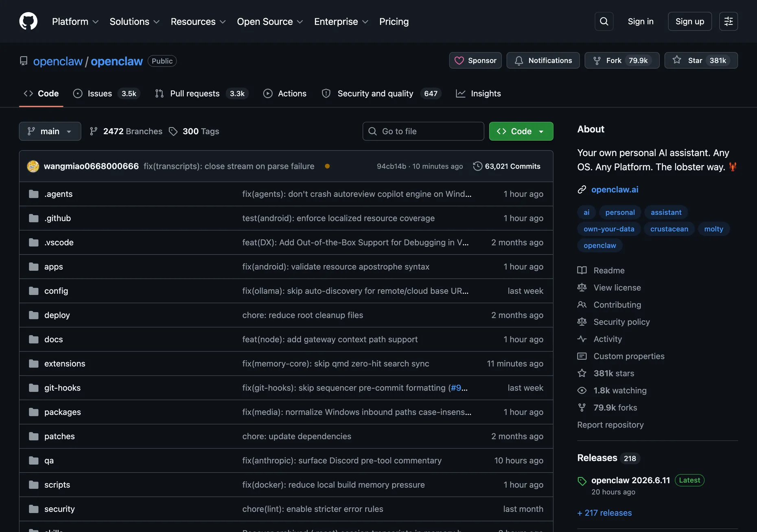This screenshot has width=757, height=532.
Task: Open the patches folder icon
Action: [x=34, y=436]
